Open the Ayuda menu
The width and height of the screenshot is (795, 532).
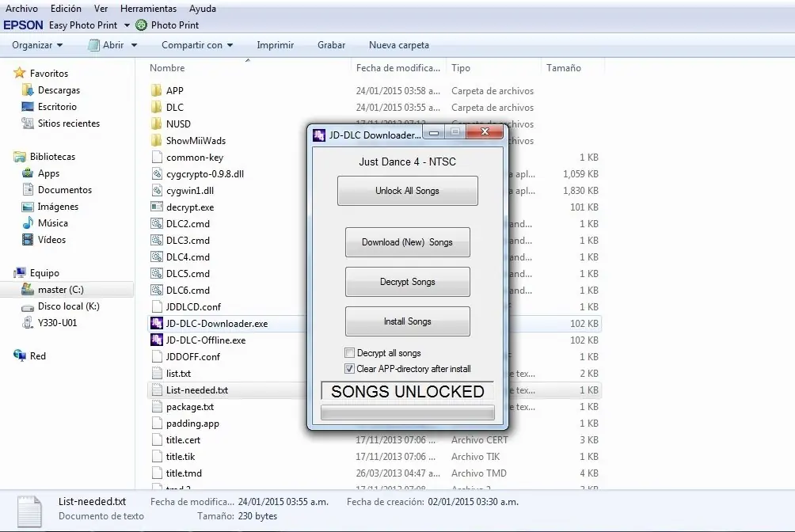tap(202, 9)
